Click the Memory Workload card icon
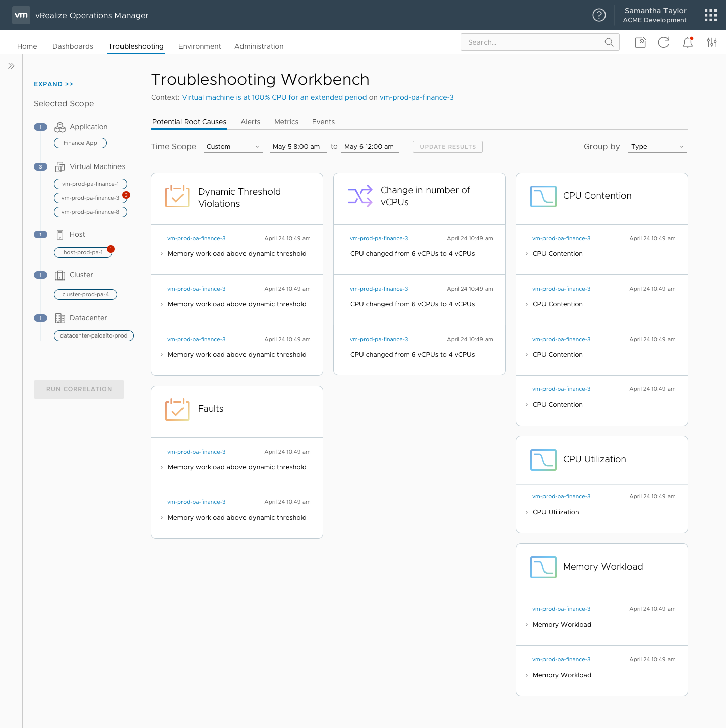The height and width of the screenshot is (728, 726). pyautogui.click(x=543, y=567)
